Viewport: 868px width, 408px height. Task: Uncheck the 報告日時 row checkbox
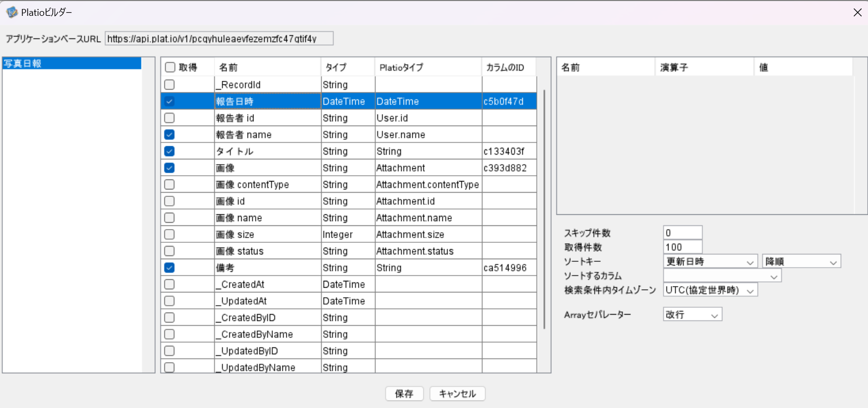click(x=169, y=101)
